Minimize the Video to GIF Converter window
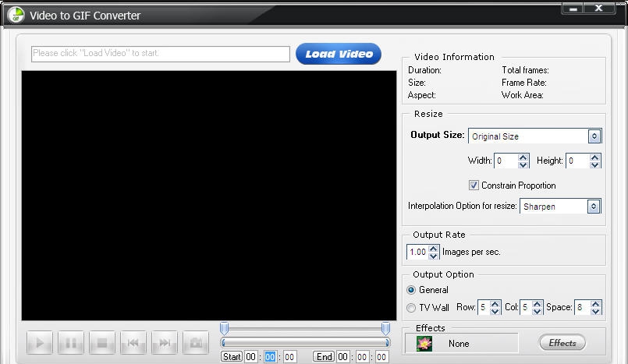The image size is (628, 364). pos(573,9)
